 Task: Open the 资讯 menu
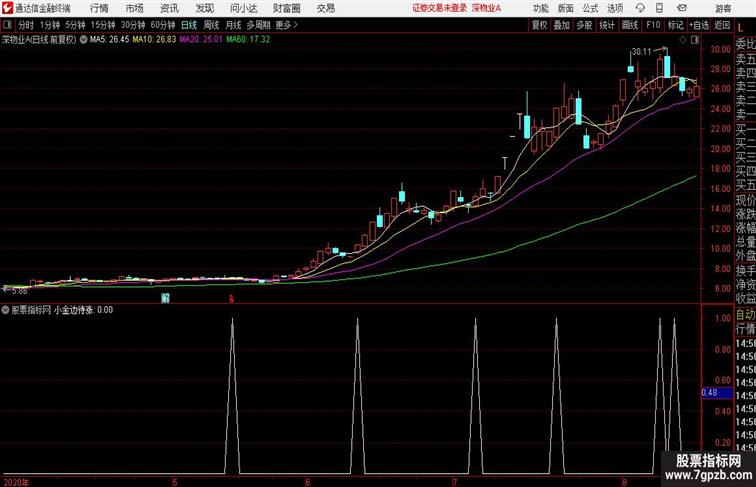point(169,8)
